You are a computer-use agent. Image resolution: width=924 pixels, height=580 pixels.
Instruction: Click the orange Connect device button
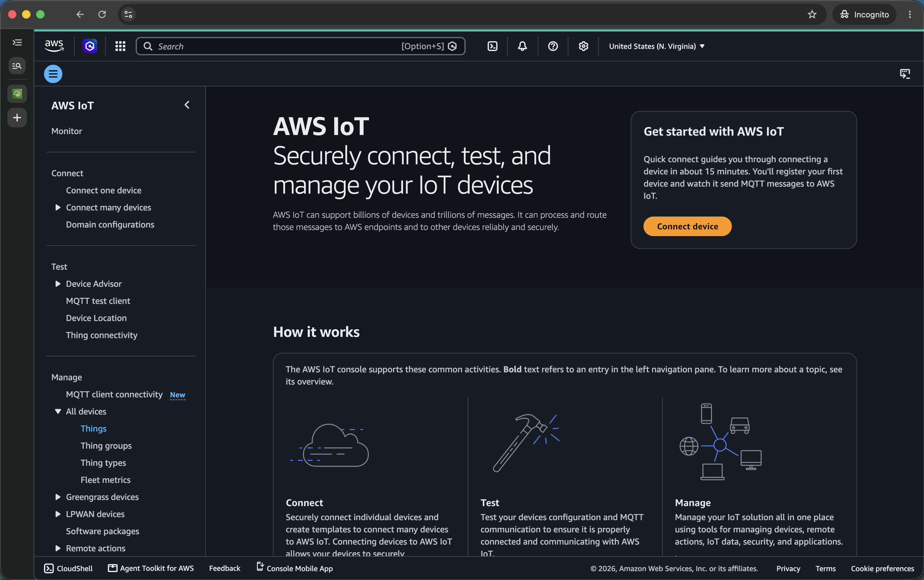point(687,226)
